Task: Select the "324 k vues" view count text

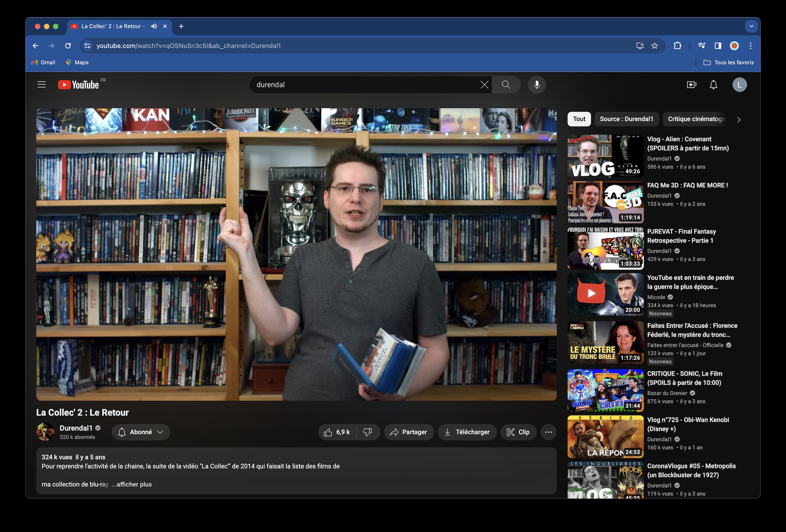Action: tap(57, 457)
